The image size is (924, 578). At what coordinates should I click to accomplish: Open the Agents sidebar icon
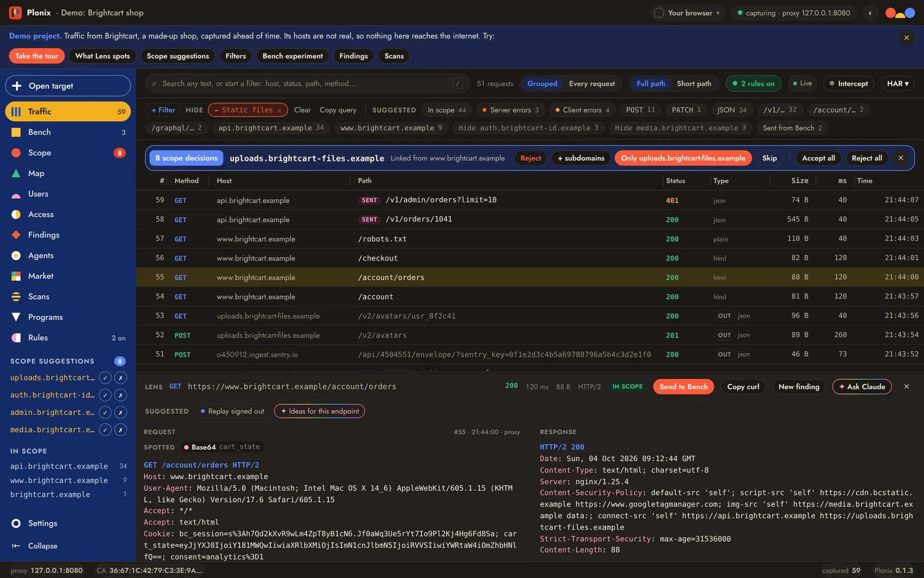click(x=16, y=256)
